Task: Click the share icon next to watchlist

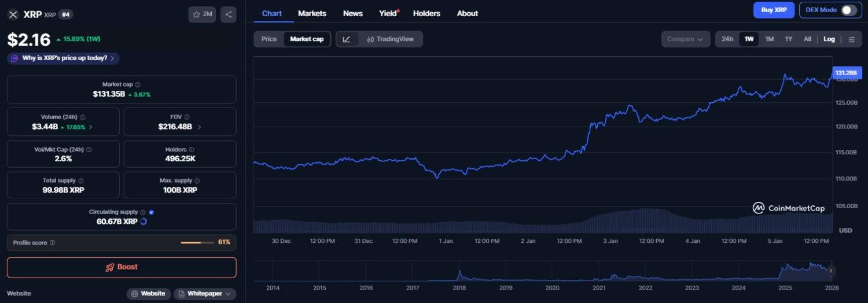Action: [229, 14]
